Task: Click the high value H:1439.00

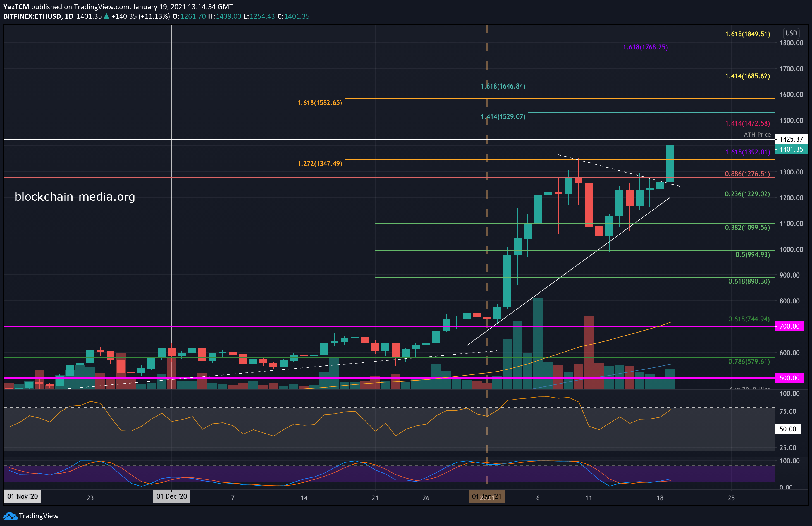Action: tap(225, 16)
